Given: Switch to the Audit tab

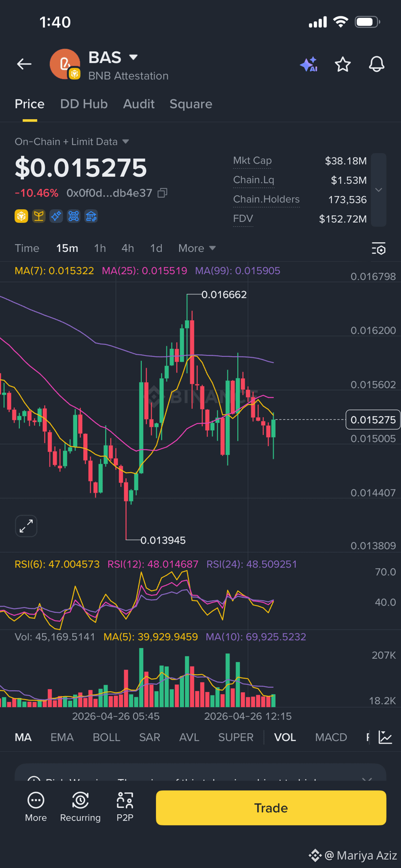Looking at the screenshot, I should 139,104.
